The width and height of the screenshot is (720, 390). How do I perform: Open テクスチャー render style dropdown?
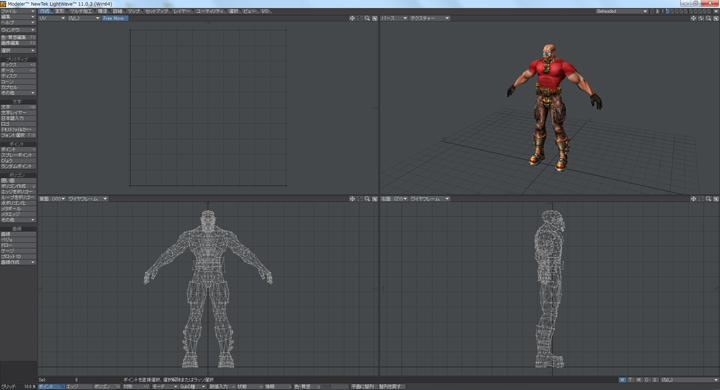point(430,18)
